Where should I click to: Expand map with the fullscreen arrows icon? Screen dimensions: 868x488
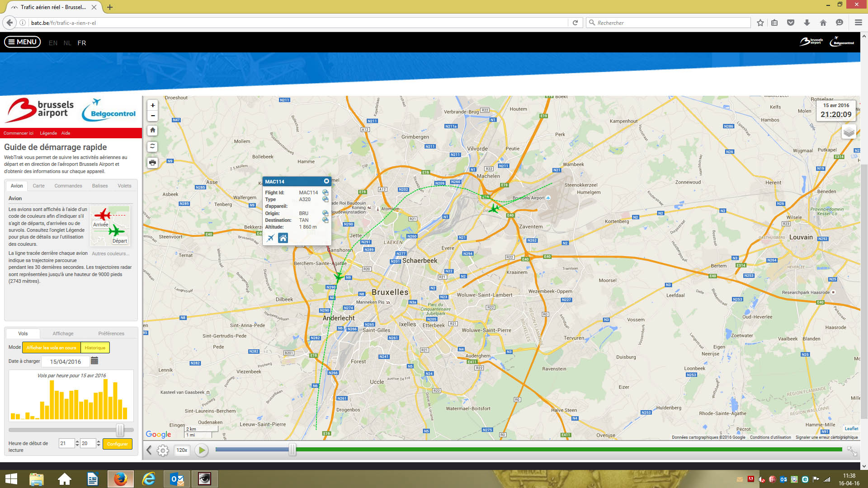pyautogui.click(x=852, y=451)
